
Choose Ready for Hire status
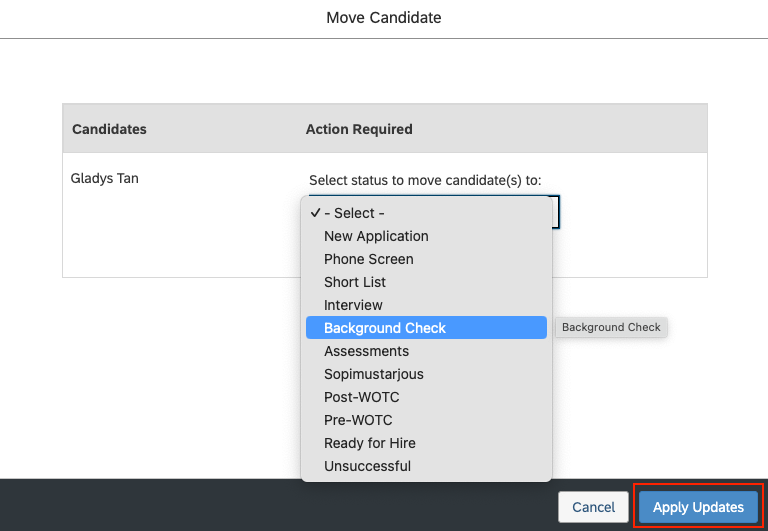click(369, 443)
